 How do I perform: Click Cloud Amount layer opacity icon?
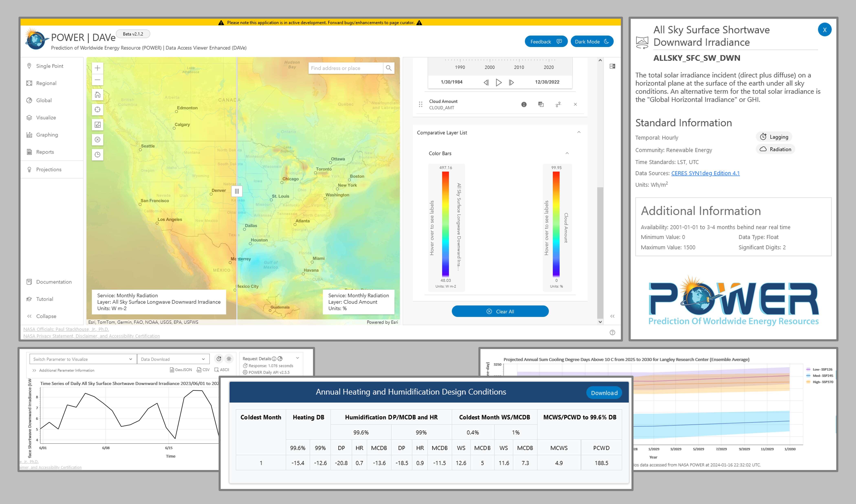(x=541, y=104)
